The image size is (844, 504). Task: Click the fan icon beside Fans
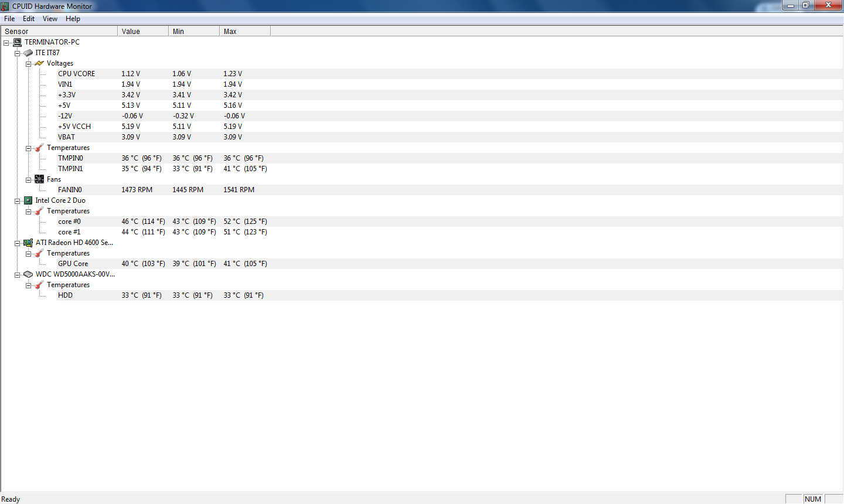[39, 179]
